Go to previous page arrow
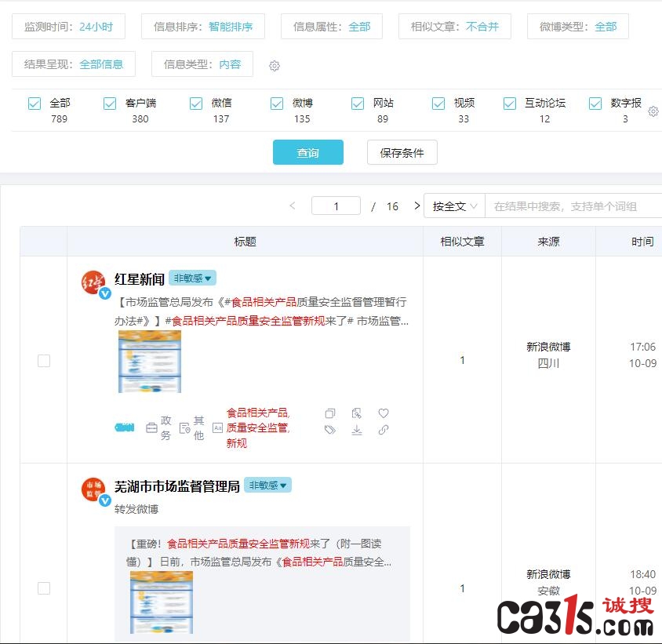 point(292,206)
